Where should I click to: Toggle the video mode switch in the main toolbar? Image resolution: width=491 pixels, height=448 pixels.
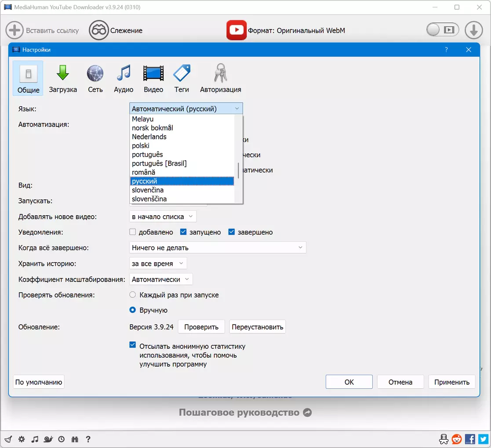[443, 30]
